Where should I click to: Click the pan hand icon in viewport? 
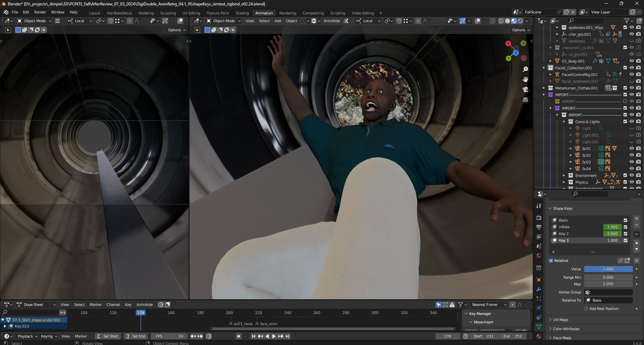pos(525,79)
